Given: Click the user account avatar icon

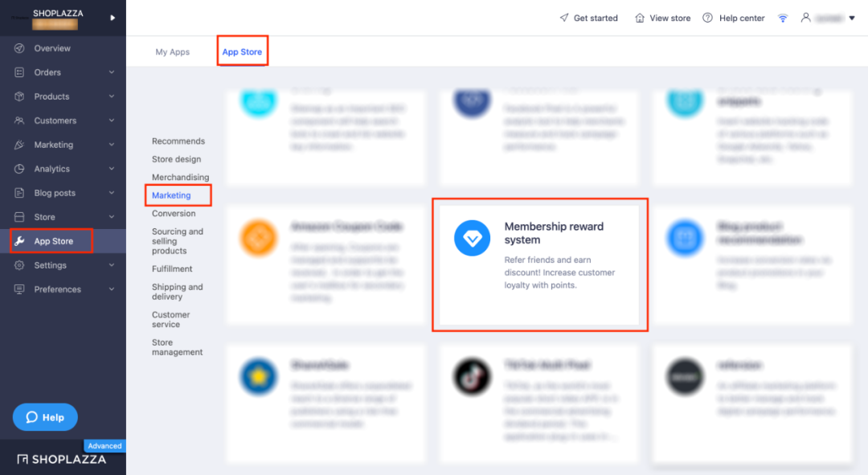Looking at the screenshot, I should coord(806,18).
